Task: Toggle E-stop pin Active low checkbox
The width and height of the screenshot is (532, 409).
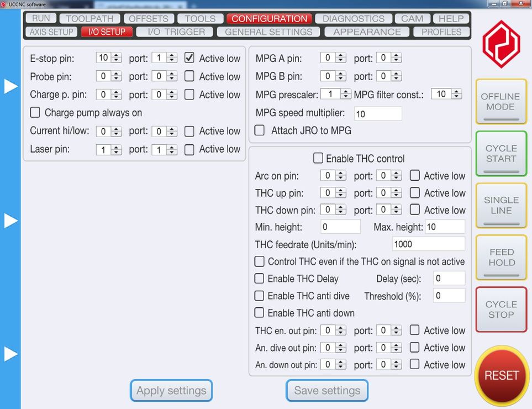Action: (x=189, y=58)
